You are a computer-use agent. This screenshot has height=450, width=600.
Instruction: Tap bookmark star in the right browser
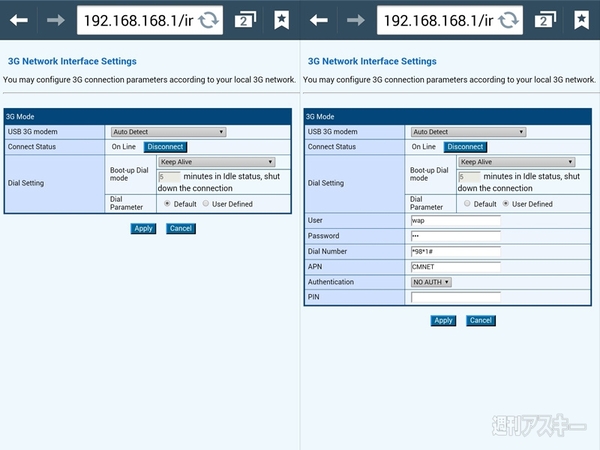pyautogui.click(x=581, y=20)
